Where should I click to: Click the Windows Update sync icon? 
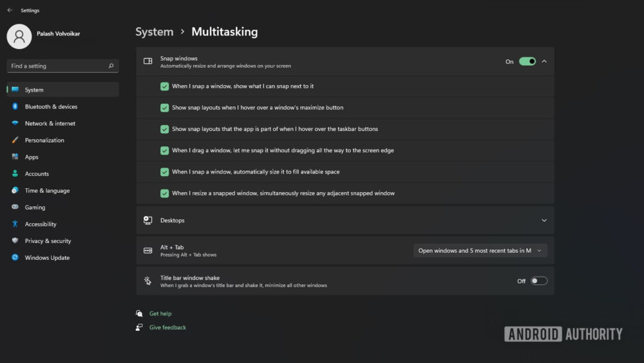[x=15, y=257]
